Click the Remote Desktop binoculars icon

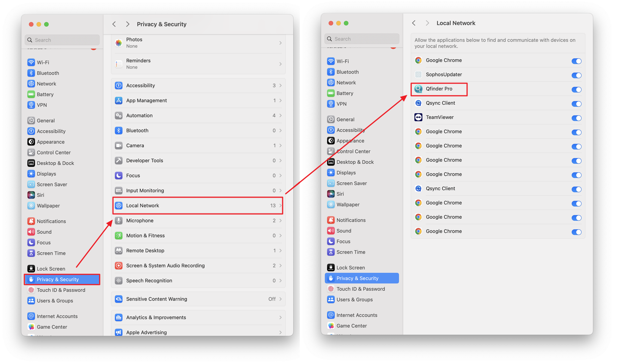pyautogui.click(x=119, y=250)
